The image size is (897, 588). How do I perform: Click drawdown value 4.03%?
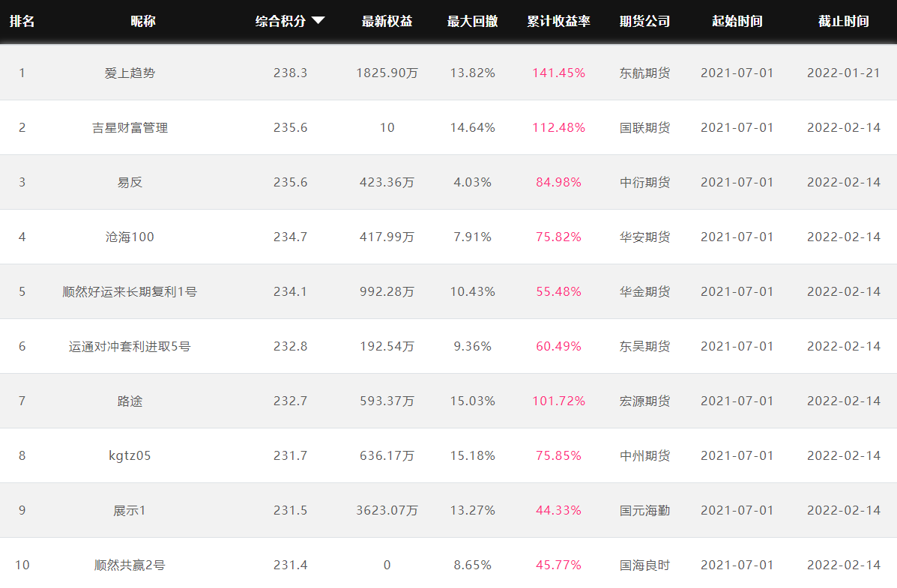(473, 183)
